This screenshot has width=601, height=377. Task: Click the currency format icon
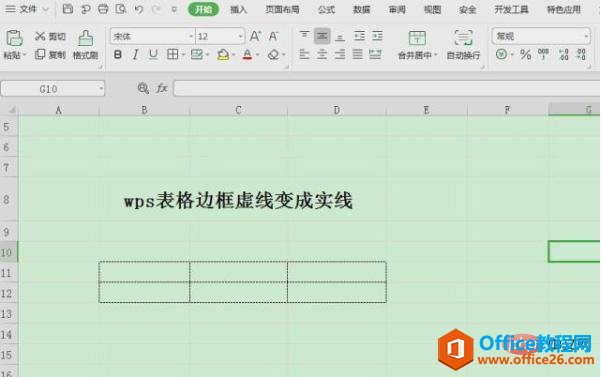501,54
